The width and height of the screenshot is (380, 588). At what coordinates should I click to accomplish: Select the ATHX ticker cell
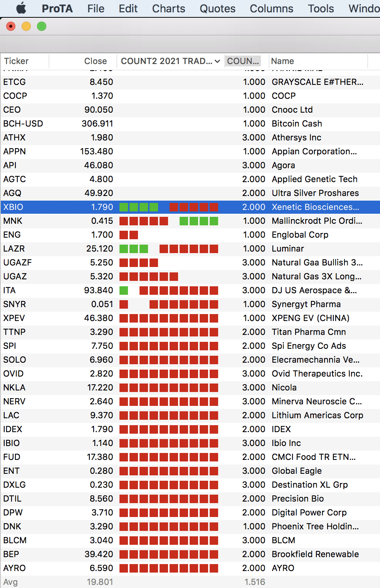pos(14,137)
